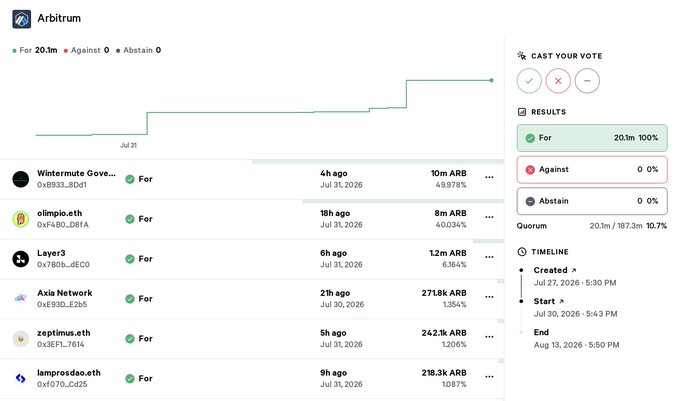Open Layer3 voter profile name
The width and height of the screenshot is (680, 401).
[x=51, y=253]
